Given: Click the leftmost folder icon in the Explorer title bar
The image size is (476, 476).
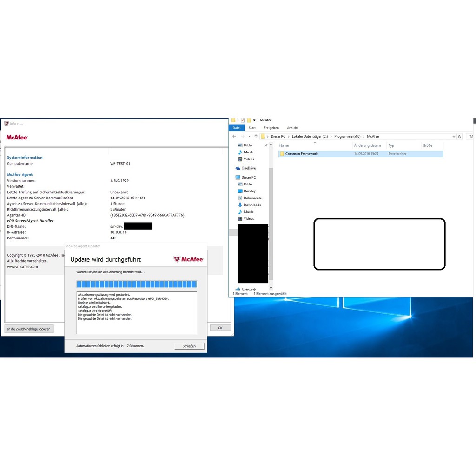Looking at the screenshot, I should click(x=233, y=120).
